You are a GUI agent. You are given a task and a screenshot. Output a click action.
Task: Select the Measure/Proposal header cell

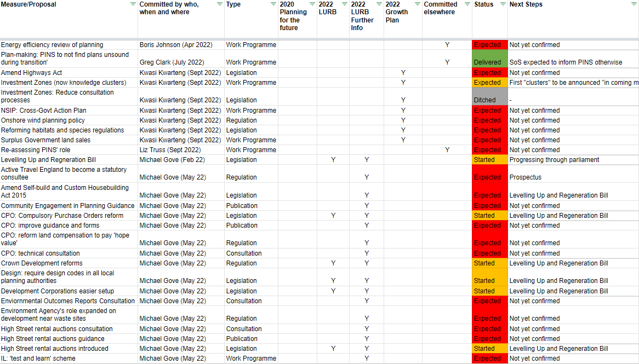tap(69, 19)
